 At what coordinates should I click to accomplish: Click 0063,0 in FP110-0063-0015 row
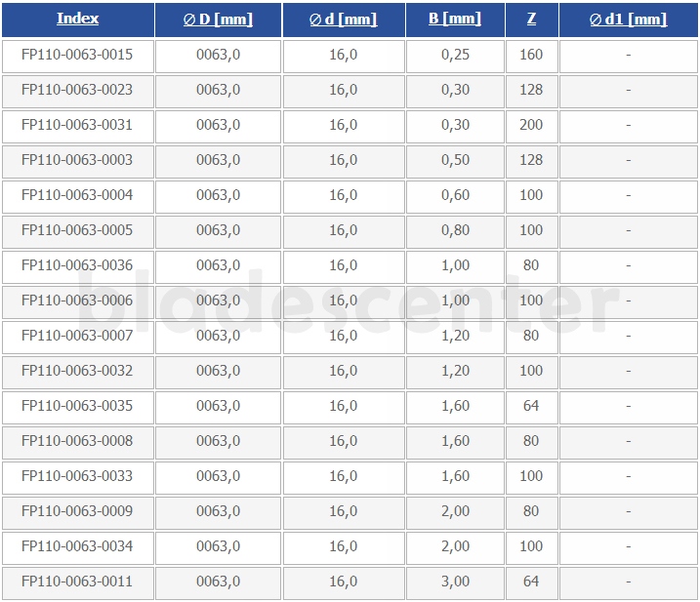point(219,57)
